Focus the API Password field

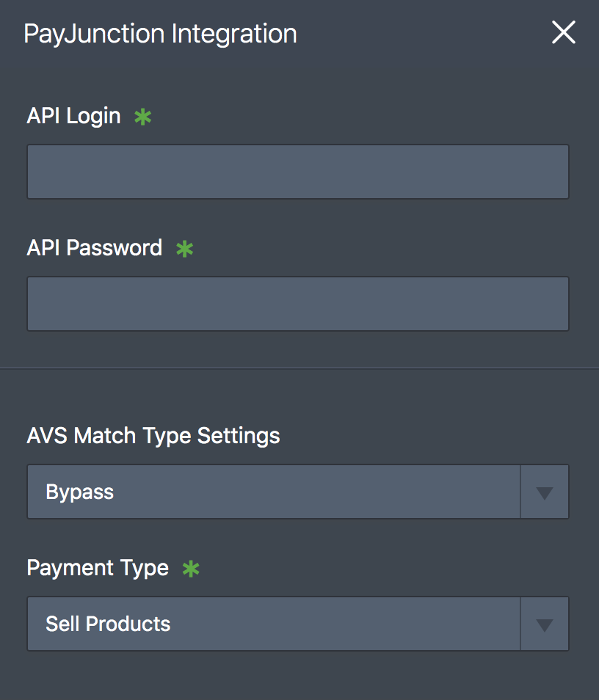pyautogui.click(x=298, y=304)
